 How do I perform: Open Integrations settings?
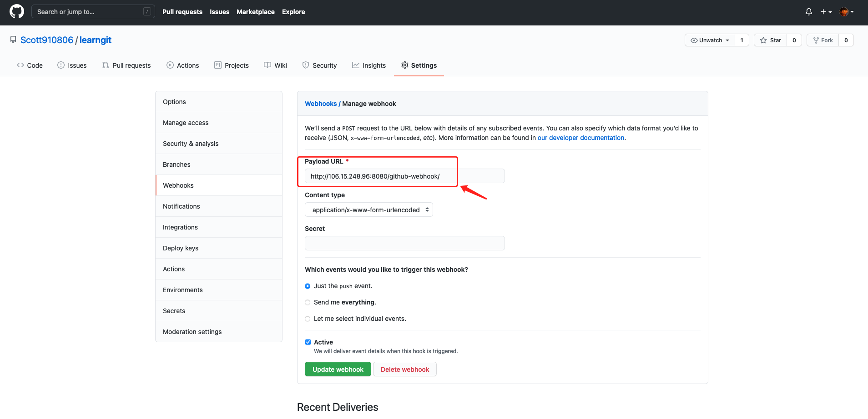click(219, 227)
